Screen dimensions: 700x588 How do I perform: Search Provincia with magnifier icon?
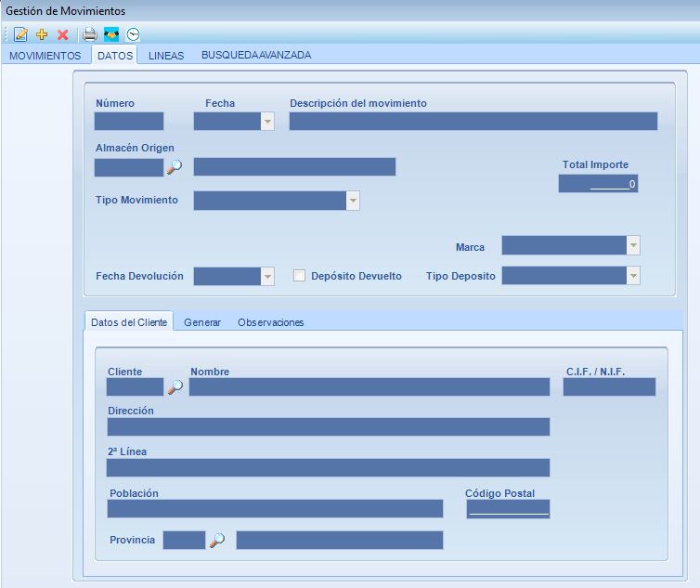(217, 541)
